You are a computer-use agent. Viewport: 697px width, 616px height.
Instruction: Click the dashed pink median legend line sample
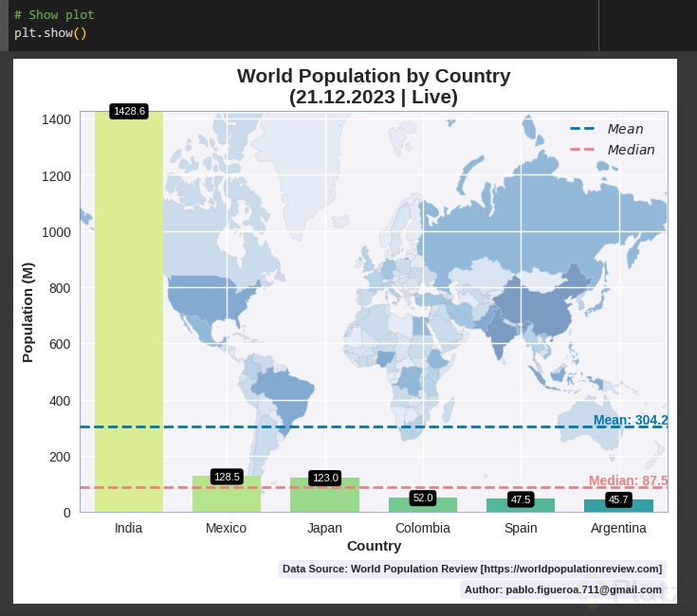[582, 150]
